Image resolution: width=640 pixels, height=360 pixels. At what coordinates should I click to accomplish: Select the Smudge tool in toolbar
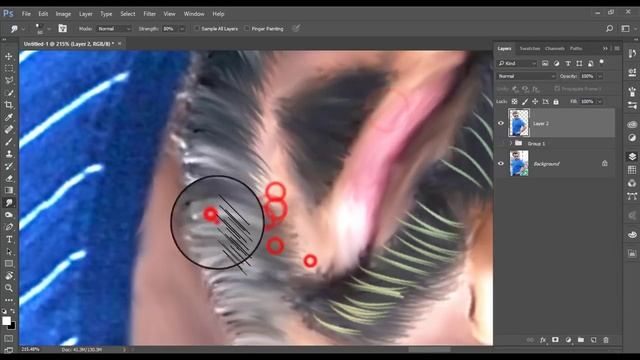click(9, 202)
